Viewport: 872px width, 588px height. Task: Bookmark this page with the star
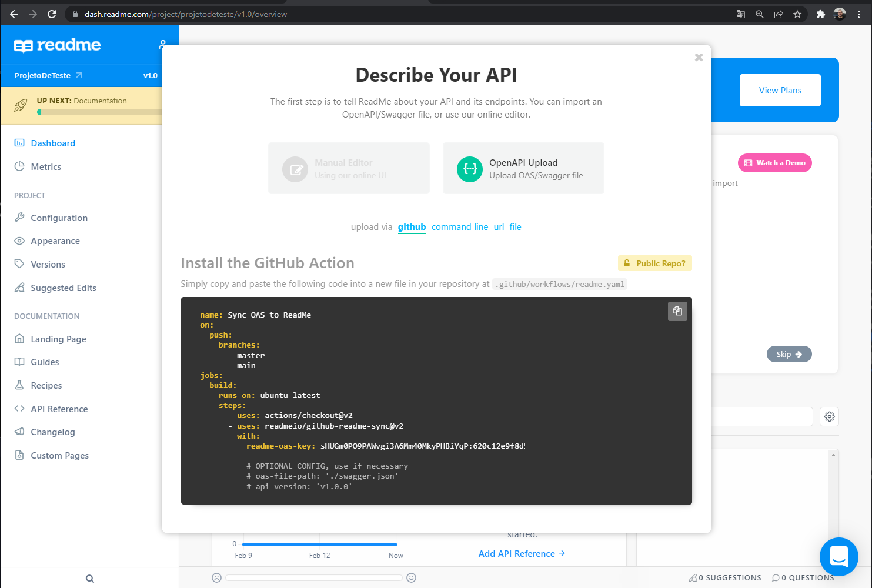point(797,14)
